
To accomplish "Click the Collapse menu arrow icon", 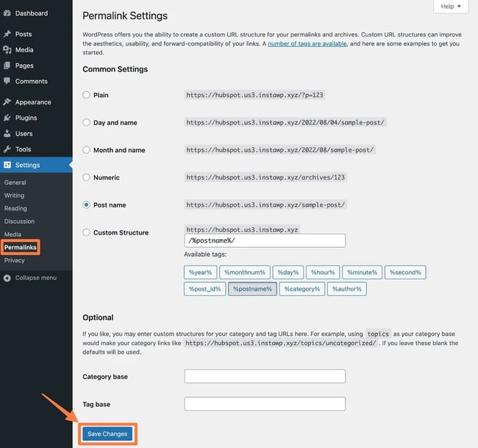I will [x=7, y=278].
